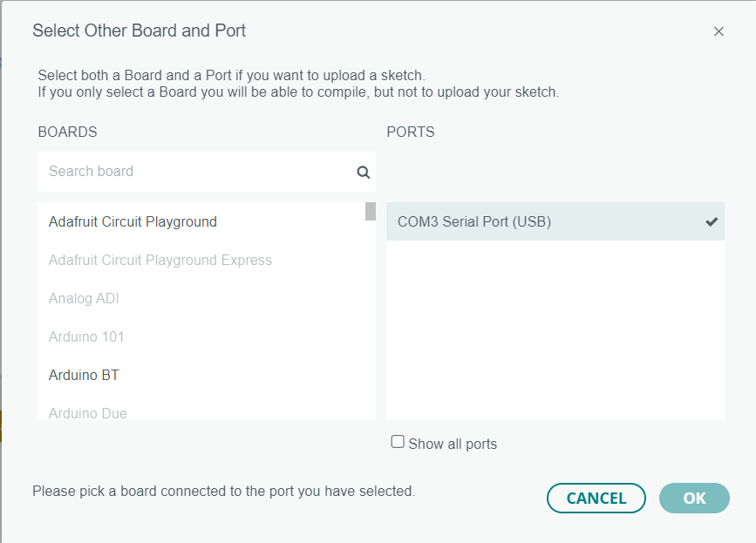Click the dialog title text
Screen dimensions: 756x543
point(139,31)
